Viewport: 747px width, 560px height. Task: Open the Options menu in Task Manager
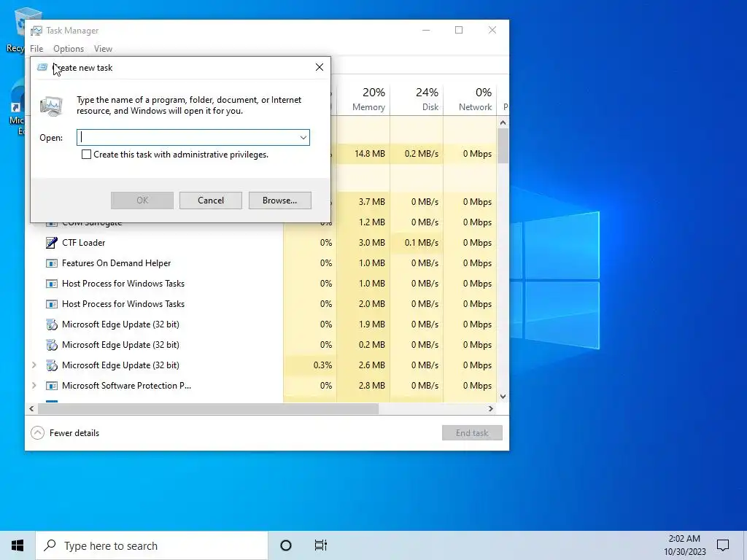coord(69,49)
